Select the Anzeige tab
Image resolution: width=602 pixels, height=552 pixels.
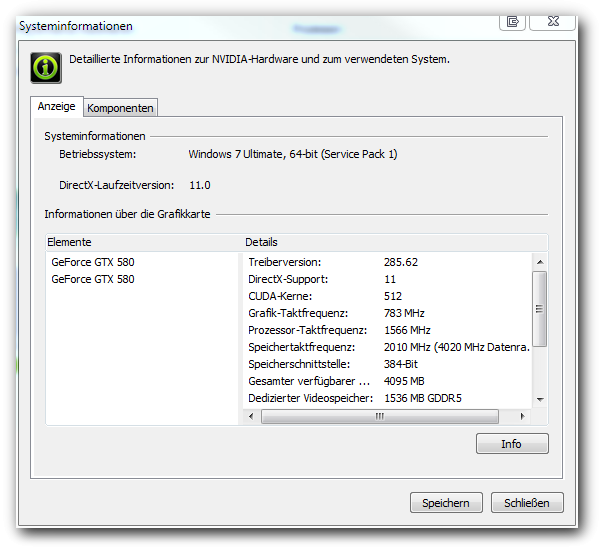(56, 106)
